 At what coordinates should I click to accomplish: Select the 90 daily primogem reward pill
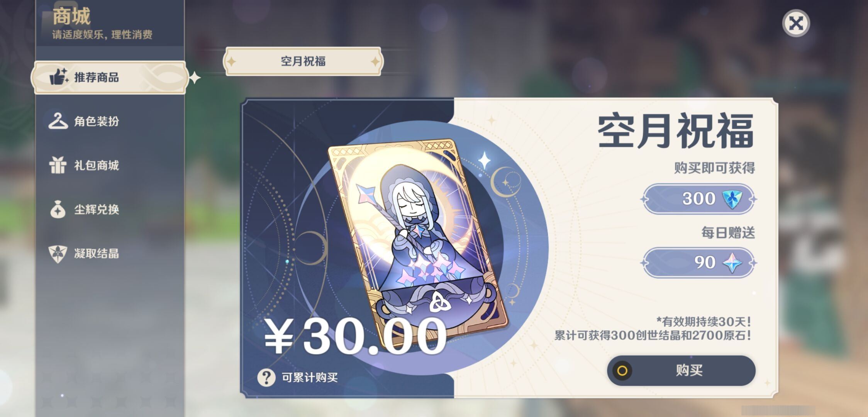[699, 263]
